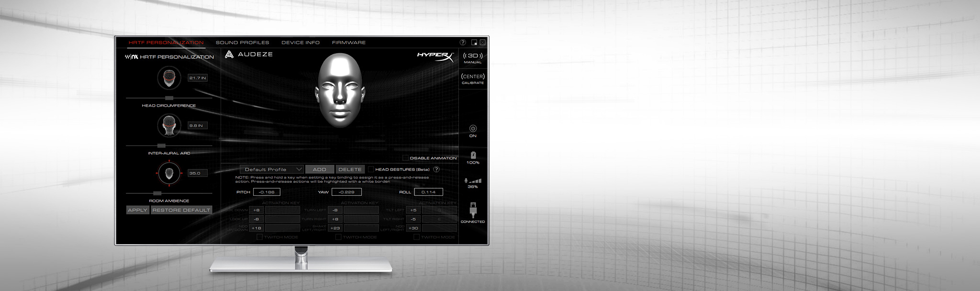Image resolution: width=980 pixels, height=291 pixels.
Task: Enable Head Gestures (Beta) checkbox
Action: (x=371, y=169)
